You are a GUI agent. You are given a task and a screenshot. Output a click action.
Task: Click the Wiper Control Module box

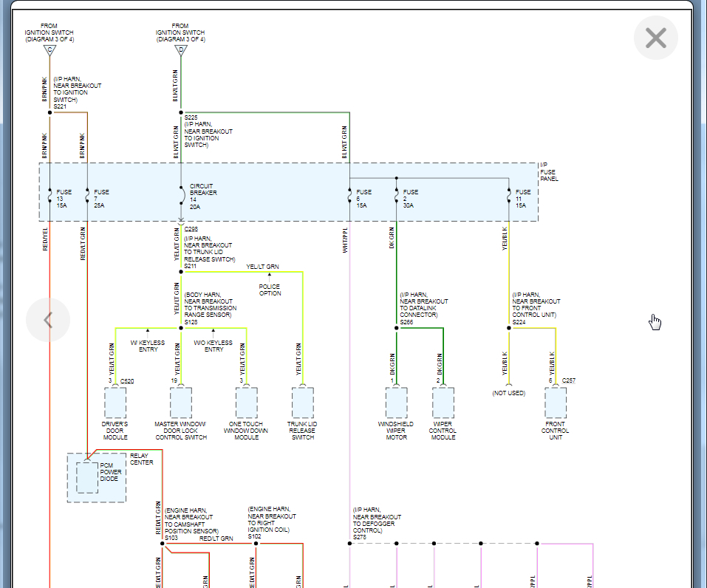click(x=443, y=403)
